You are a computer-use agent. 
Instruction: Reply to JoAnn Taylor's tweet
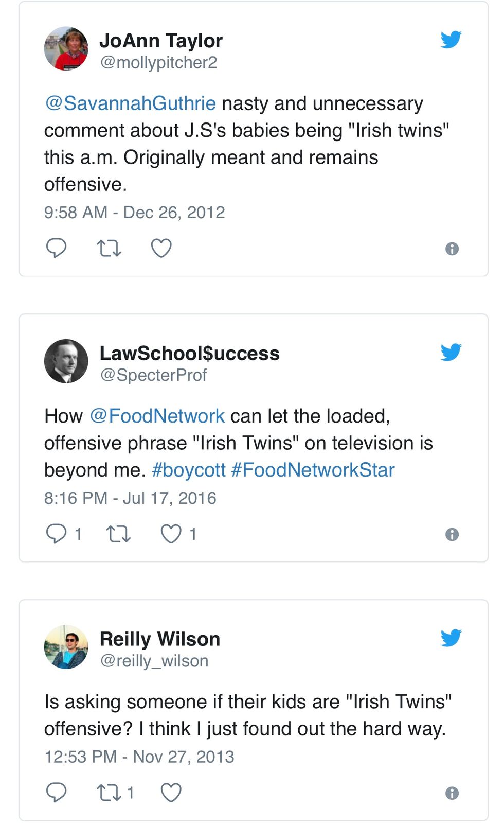click(56, 248)
